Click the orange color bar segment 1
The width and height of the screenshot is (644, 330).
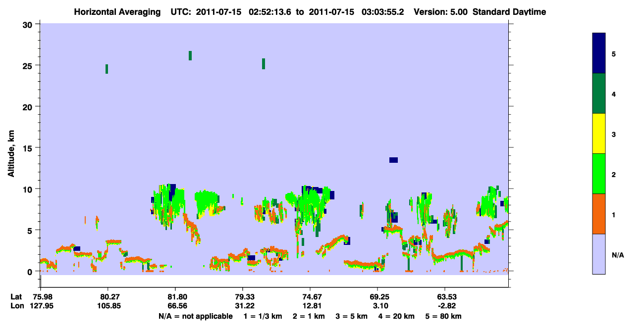(x=599, y=214)
